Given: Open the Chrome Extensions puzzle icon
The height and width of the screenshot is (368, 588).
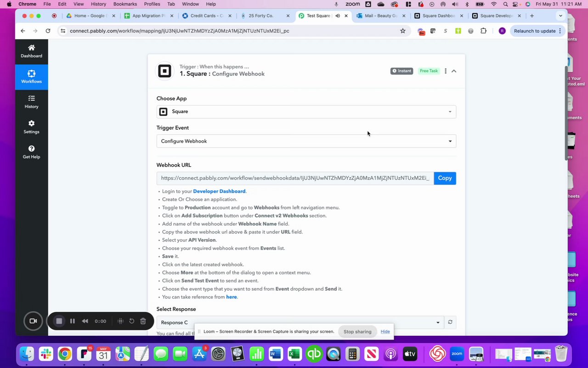Looking at the screenshot, I should [x=483, y=31].
